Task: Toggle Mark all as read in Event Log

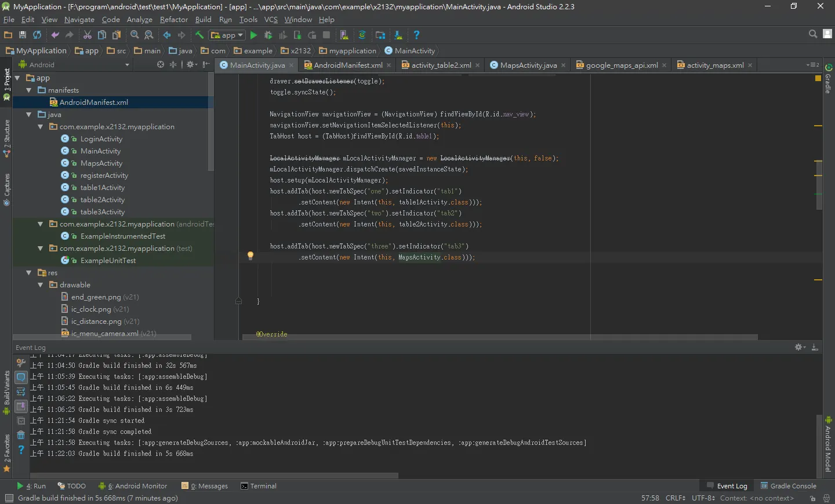Action: tap(21, 421)
